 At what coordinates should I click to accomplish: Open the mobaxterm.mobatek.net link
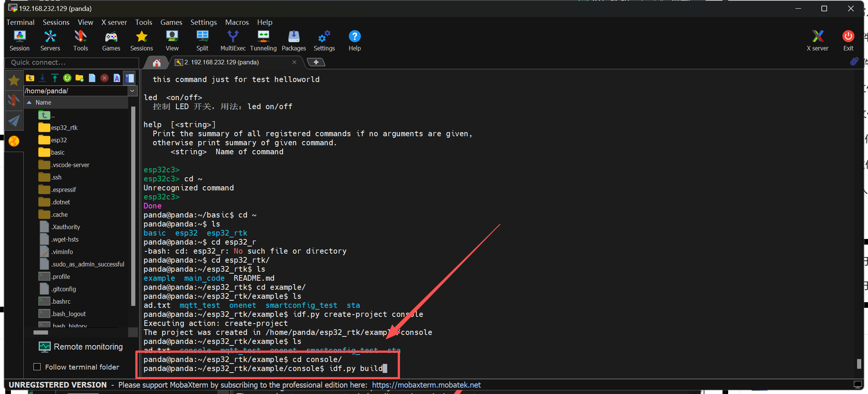point(426,385)
